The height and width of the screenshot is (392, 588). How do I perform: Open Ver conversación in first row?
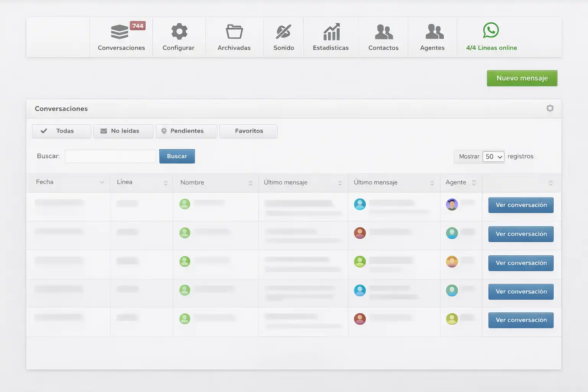tap(521, 205)
